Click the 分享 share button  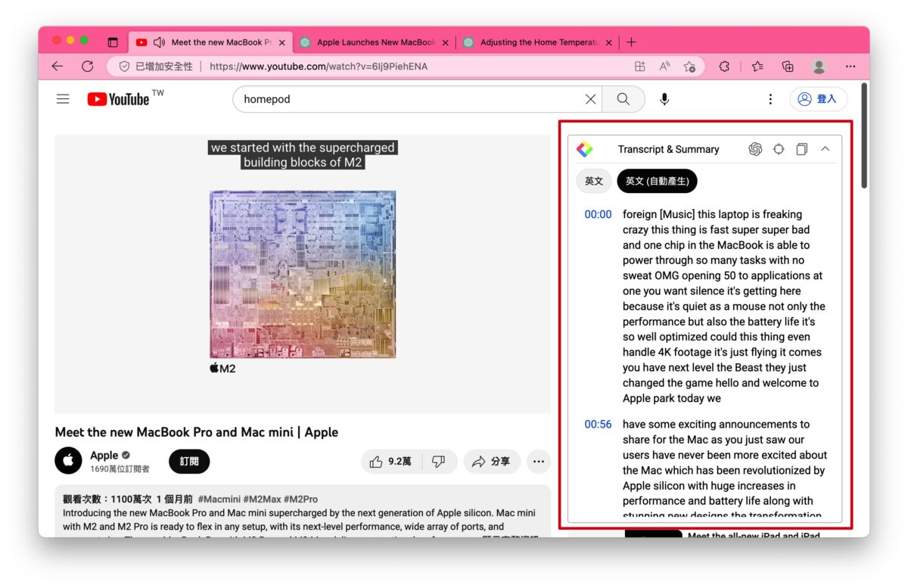tap(491, 462)
